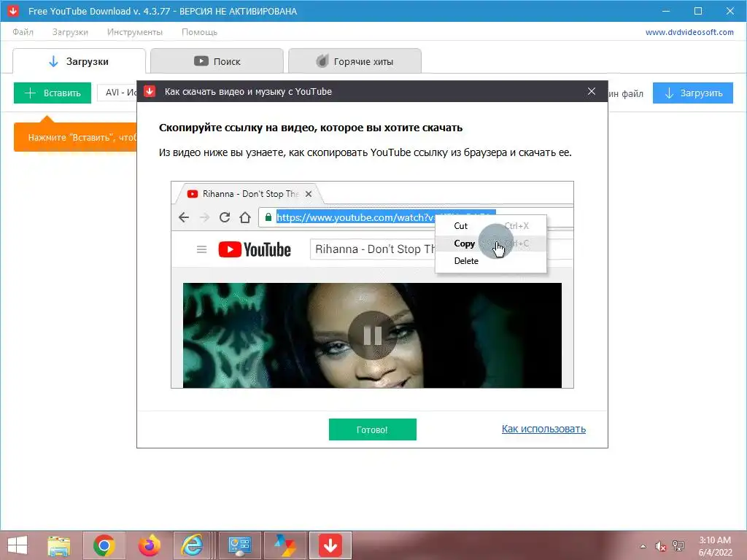Click the network tray icon
The image size is (747, 560).
point(678,545)
